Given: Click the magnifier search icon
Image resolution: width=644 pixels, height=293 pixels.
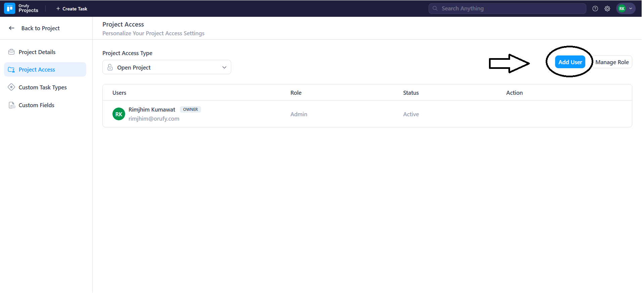Looking at the screenshot, I should click(435, 9).
